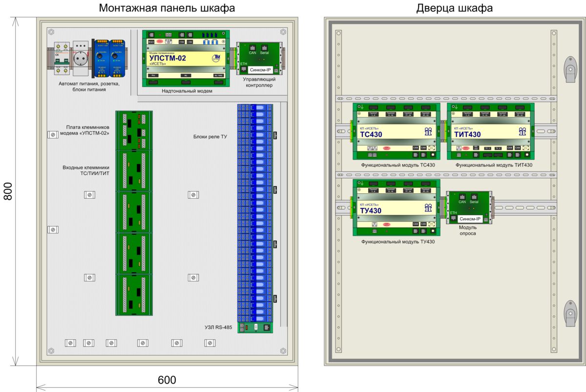Click the УПСТМ-02 modem title text
The width and height of the screenshot is (586, 392).
pyautogui.click(x=165, y=58)
